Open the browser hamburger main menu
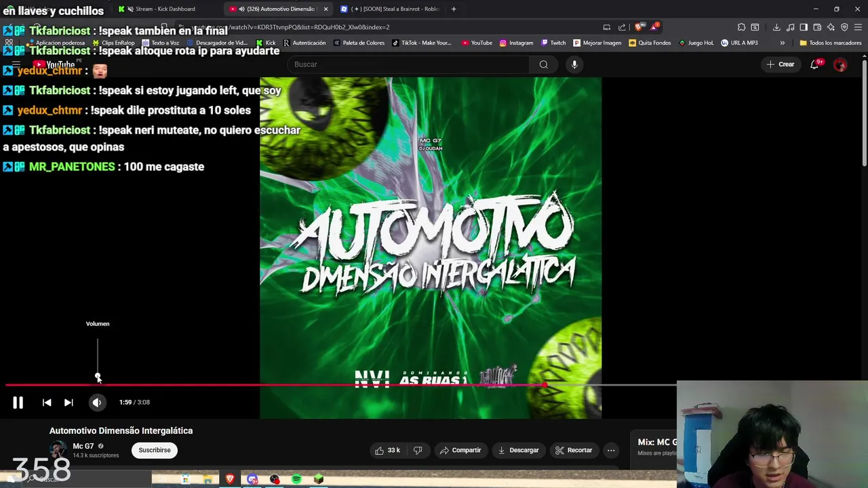This screenshot has width=868, height=488. 858,27
